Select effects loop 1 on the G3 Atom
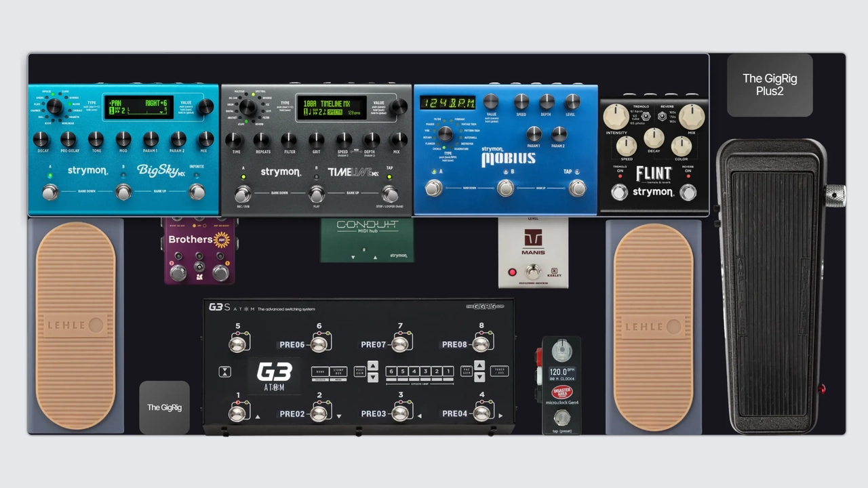 pyautogui.click(x=448, y=371)
